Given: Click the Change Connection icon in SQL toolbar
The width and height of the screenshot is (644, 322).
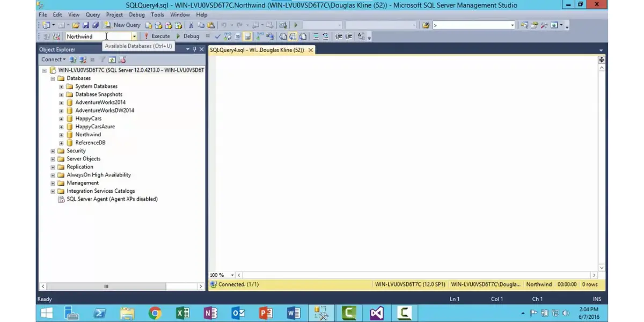Looking at the screenshot, I should click(56, 36).
